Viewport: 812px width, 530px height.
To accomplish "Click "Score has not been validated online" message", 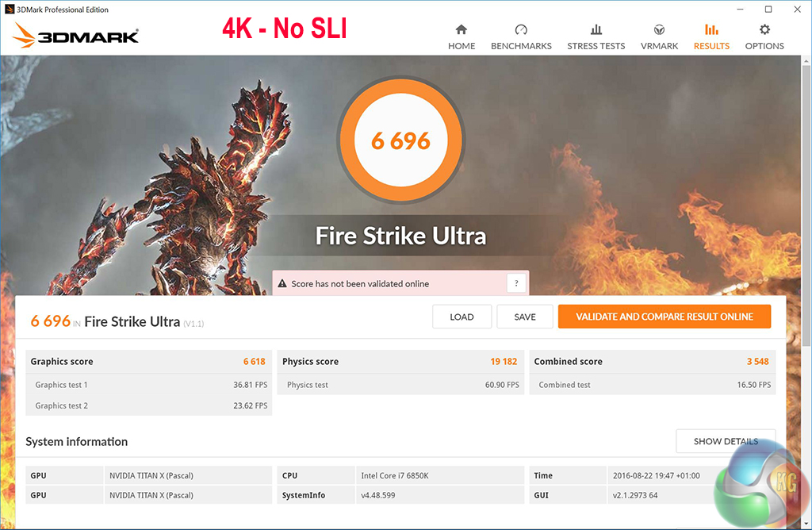I will click(x=360, y=284).
